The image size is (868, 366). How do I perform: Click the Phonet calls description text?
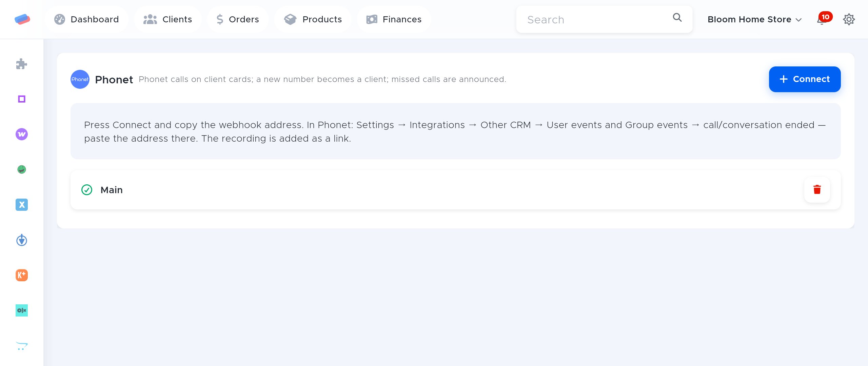322,79
